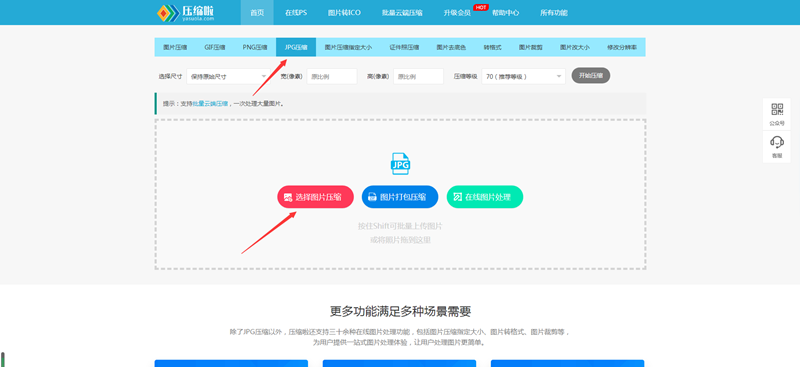Viewport: 800px width, 367px height.
Task: Switch to the 图片压缩 tab
Action: tap(175, 47)
